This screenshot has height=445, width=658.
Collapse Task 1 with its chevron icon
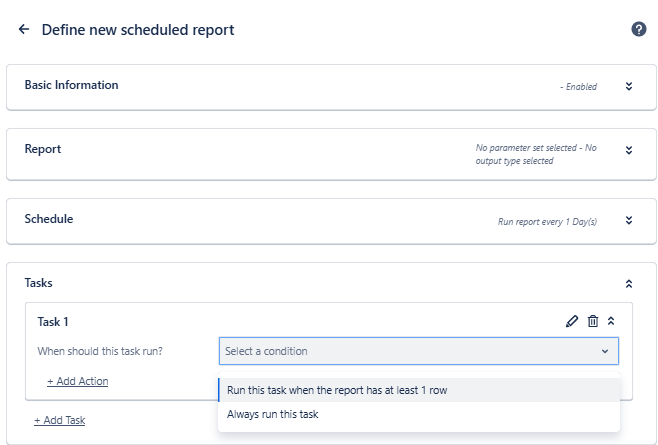[x=612, y=321]
